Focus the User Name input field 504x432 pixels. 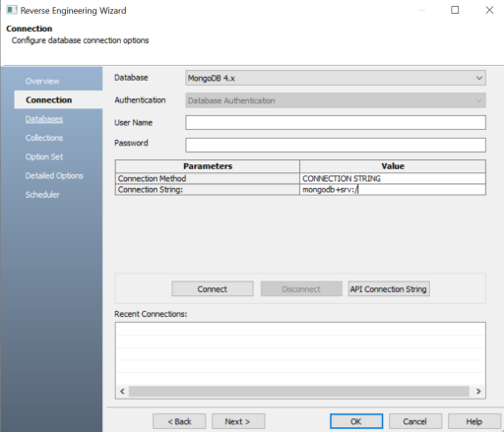click(x=336, y=123)
